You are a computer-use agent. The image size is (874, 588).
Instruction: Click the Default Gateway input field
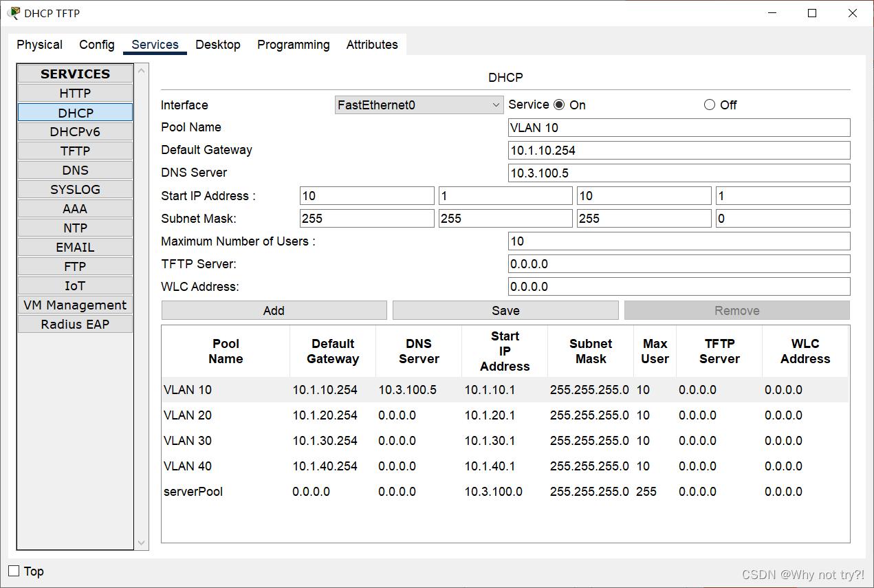click(x=679, y=150)
